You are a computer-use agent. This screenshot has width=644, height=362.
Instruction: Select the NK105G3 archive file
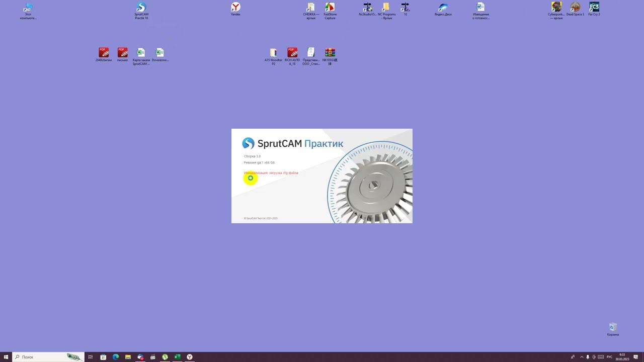[330, 56]
